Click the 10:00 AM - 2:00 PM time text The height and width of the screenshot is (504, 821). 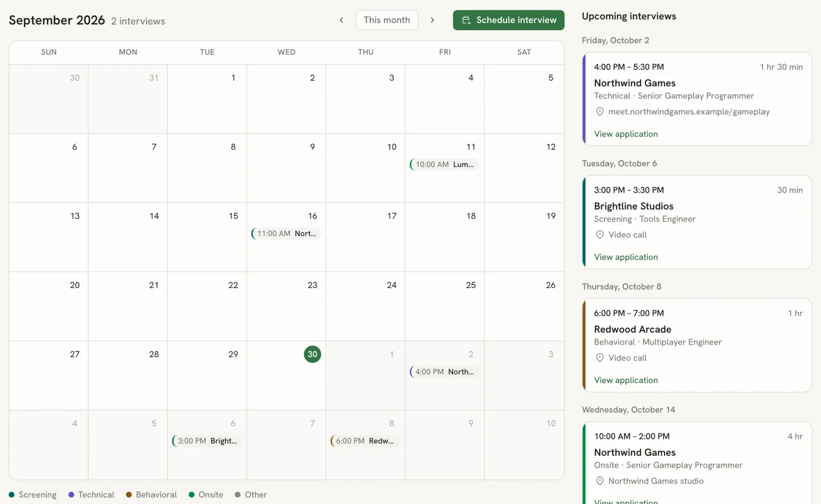(x=632, y=436)
